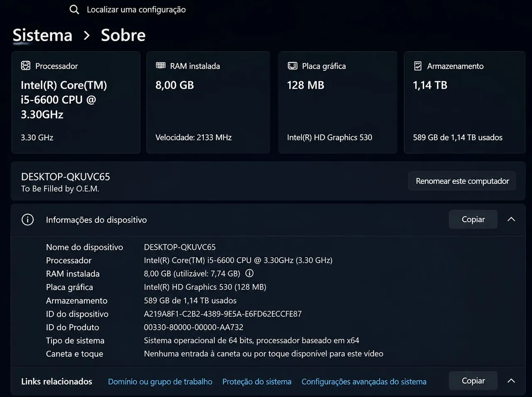Copy device information with Copiar button

pyautogui.click(x=473, y=219)
